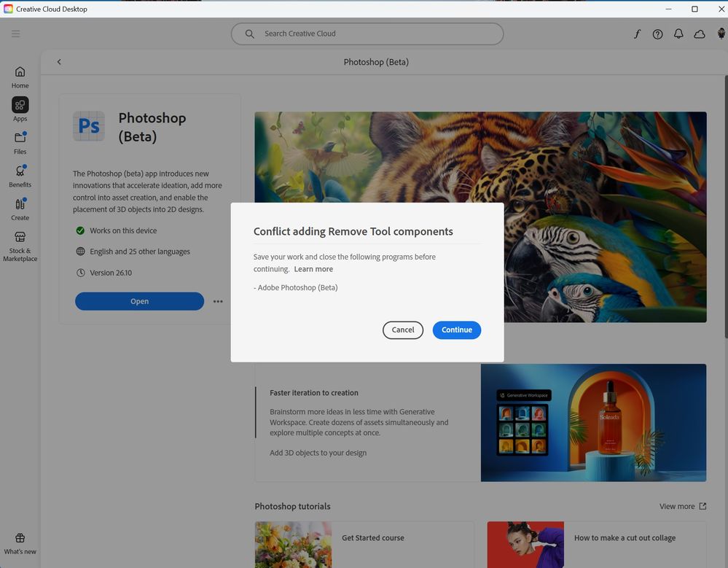The width and height of the screenshot is (728, 568).
Task: Click the page vertical scrollbar
Action: [x=726, y=206]
